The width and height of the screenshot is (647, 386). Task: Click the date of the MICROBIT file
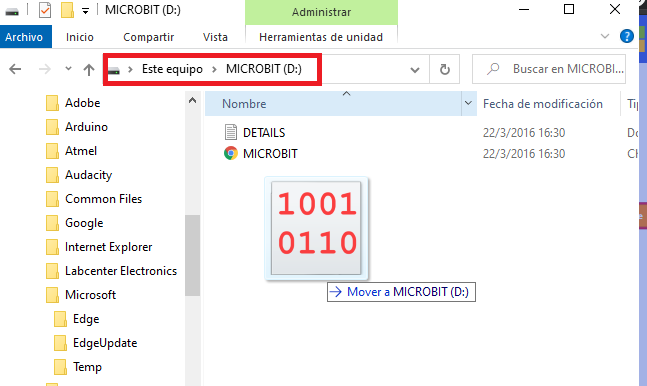click(524, 154)
